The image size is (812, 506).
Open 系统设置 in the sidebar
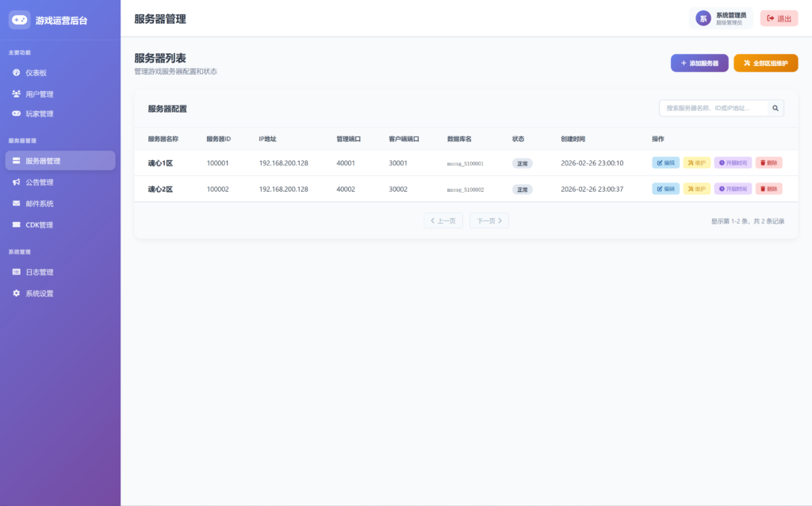point(39,293)
